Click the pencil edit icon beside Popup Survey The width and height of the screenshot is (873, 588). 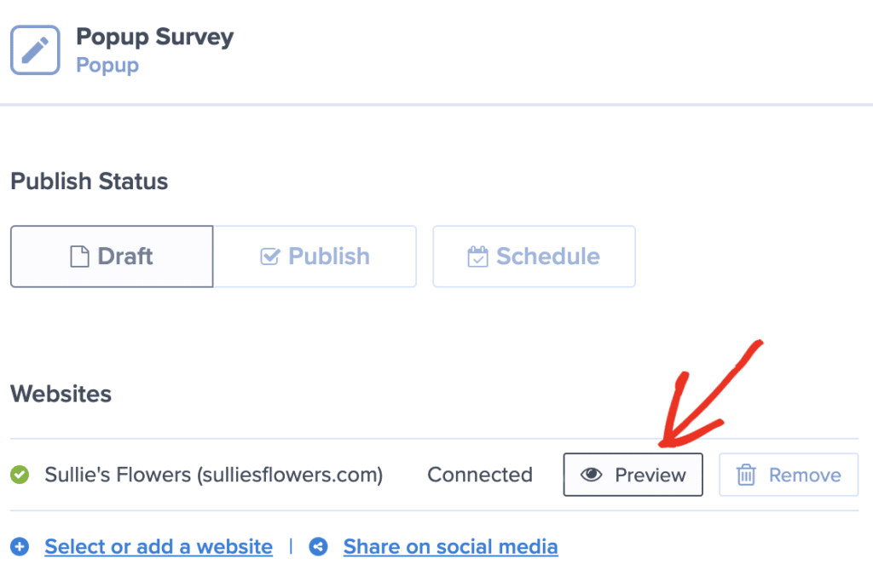(34, 49)
